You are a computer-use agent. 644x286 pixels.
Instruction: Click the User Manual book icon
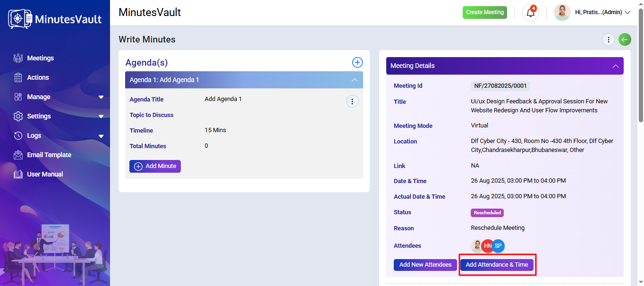click(18, 174)
